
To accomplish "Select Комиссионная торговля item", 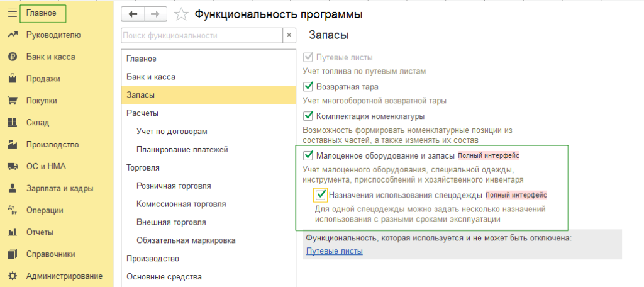I will click(209, 204).
